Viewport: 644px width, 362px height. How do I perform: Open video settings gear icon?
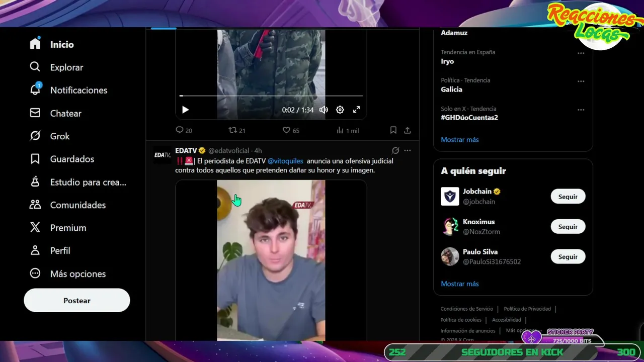tap(340, 110)
